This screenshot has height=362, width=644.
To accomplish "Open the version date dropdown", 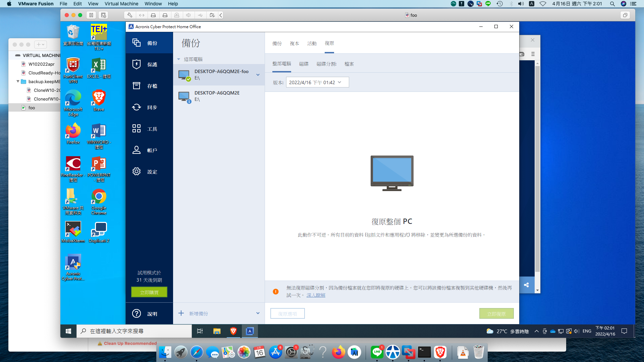I will tap(317, 82).
